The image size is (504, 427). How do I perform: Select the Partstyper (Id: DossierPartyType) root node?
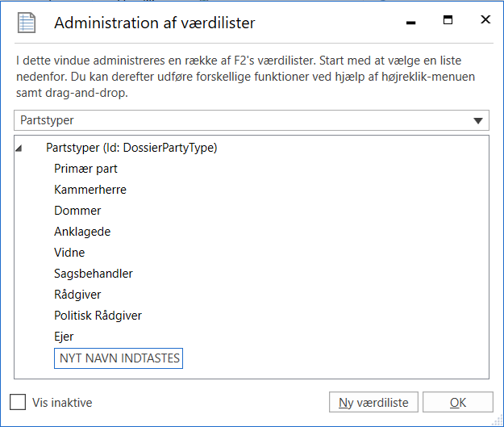(x=131, y=148)
